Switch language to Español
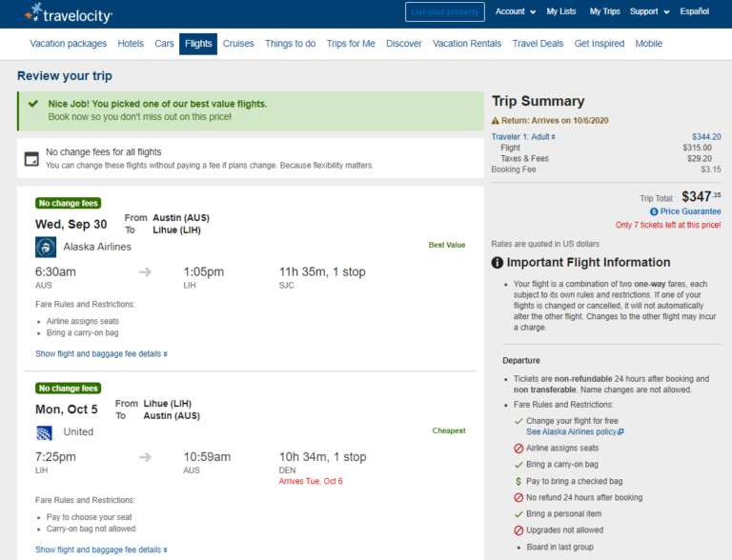This screenshot has width=732, height=560. coord(694,11)
